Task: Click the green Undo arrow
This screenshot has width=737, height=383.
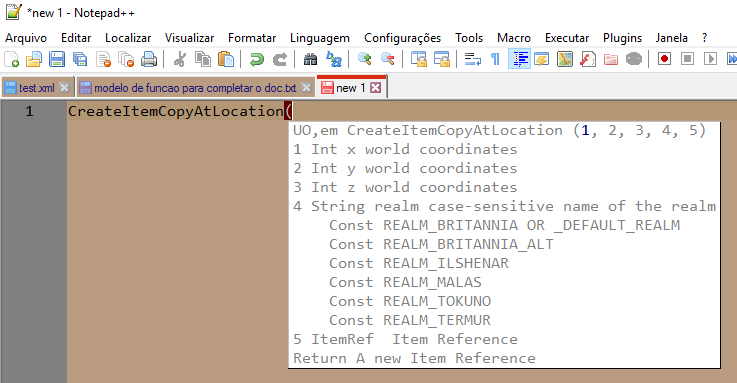Action: point(257,59)
